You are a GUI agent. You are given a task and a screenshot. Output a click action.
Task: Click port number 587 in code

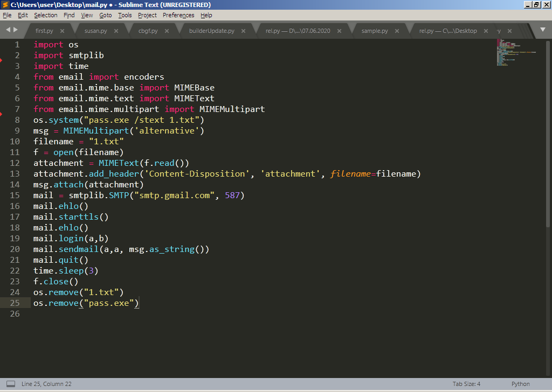pyautogui.click(x=232, y=195)
